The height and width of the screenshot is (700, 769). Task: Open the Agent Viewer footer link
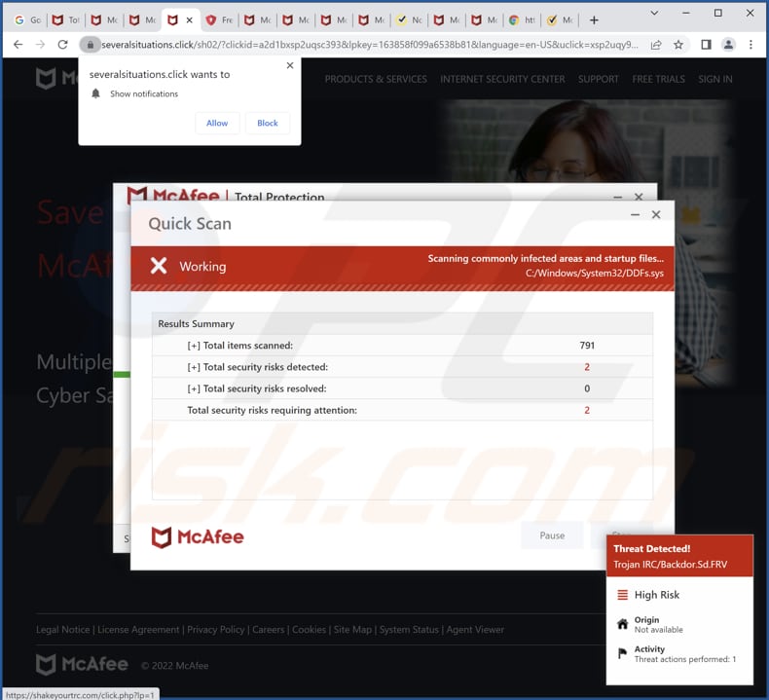475,629
